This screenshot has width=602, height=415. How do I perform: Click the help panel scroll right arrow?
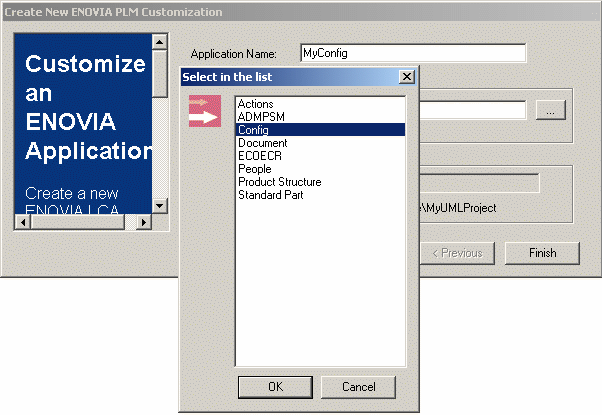click(144, 222)
